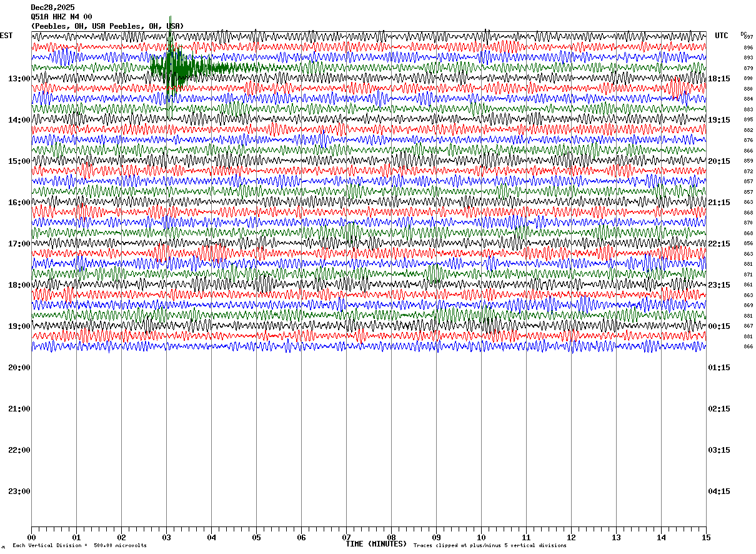Screen dimensions: 756x554
Task: Click the Dec28,2025 date header
Action: [52, 8]
